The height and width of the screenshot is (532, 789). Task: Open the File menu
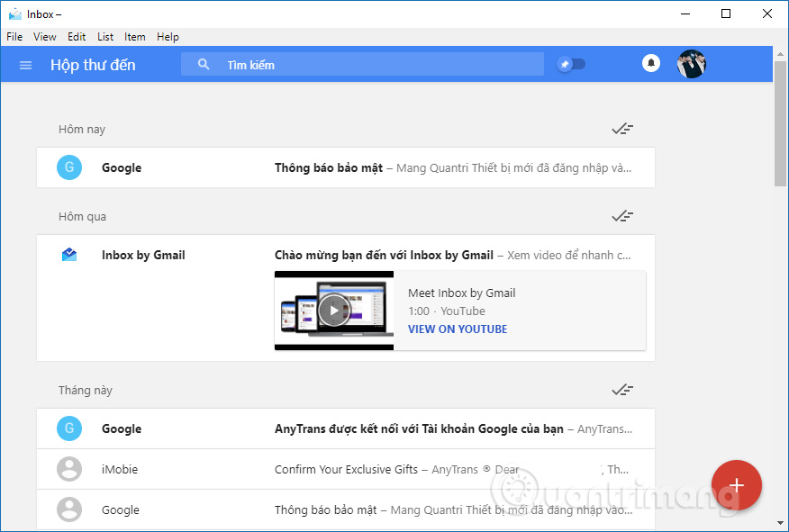[14, 37]
